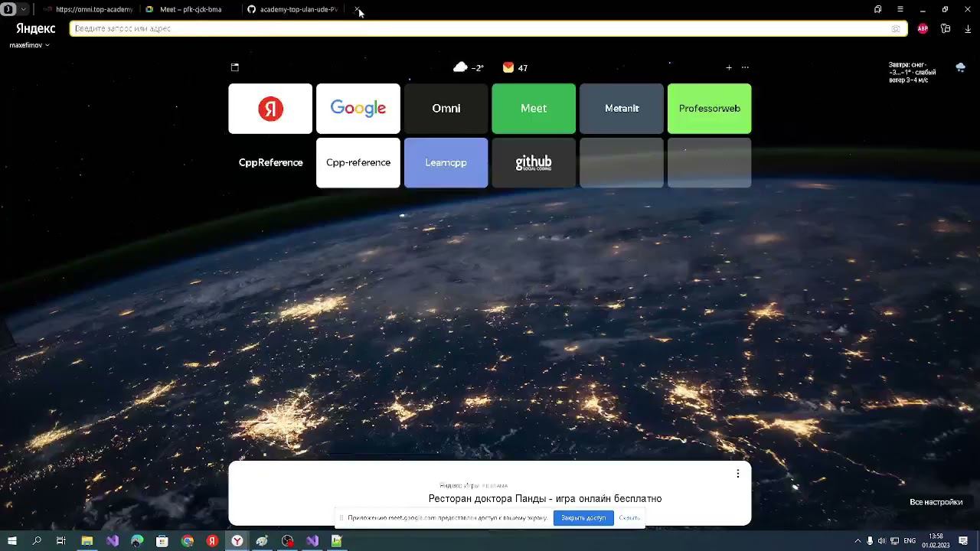Open the CppReference tile
Image resolution: width=980 pixels, height=551 pixels.
click(270, 162)
